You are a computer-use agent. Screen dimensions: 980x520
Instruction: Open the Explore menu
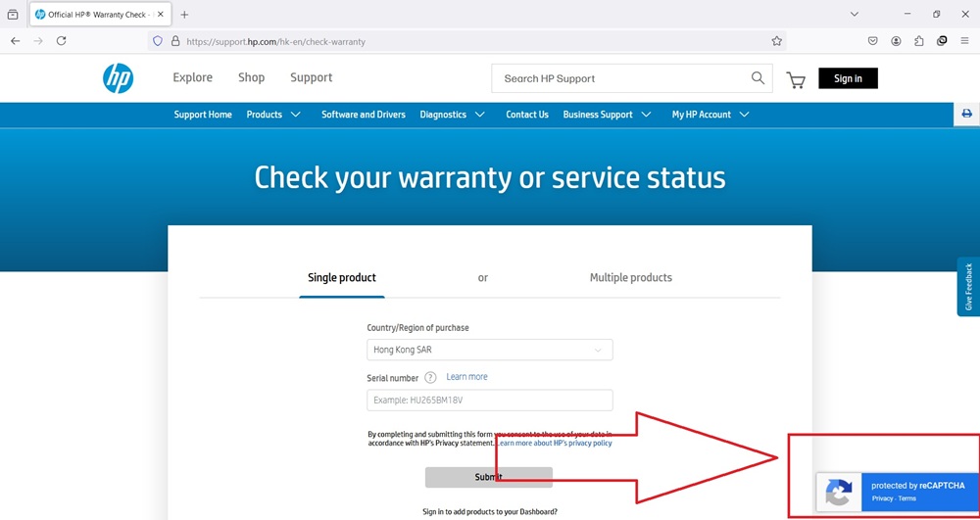pyautogui.click(x=192, y=77)
